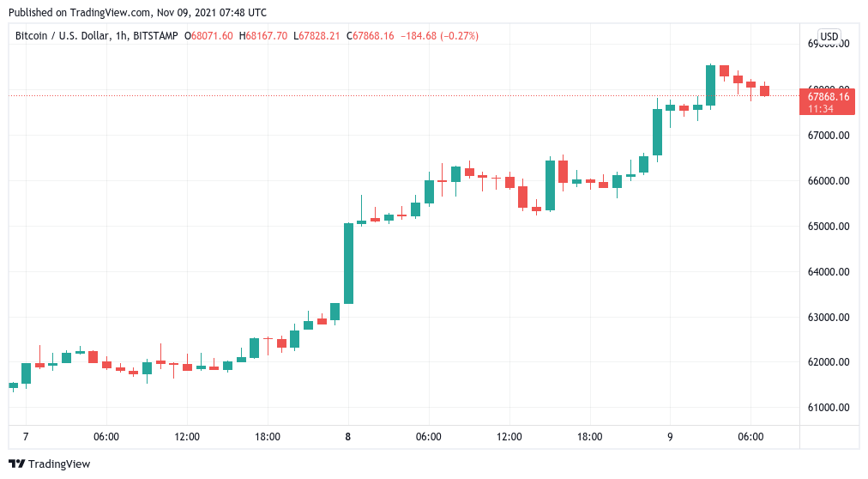The width and height of the screenshot is (868, 479).
Task: Select the high value H68167.70
Action: point(264,36)
